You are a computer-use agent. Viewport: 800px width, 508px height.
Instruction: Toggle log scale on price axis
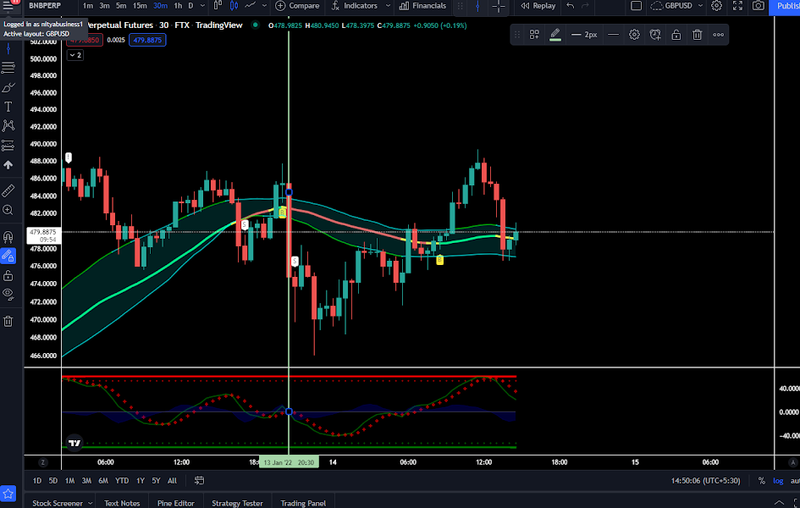778,480
